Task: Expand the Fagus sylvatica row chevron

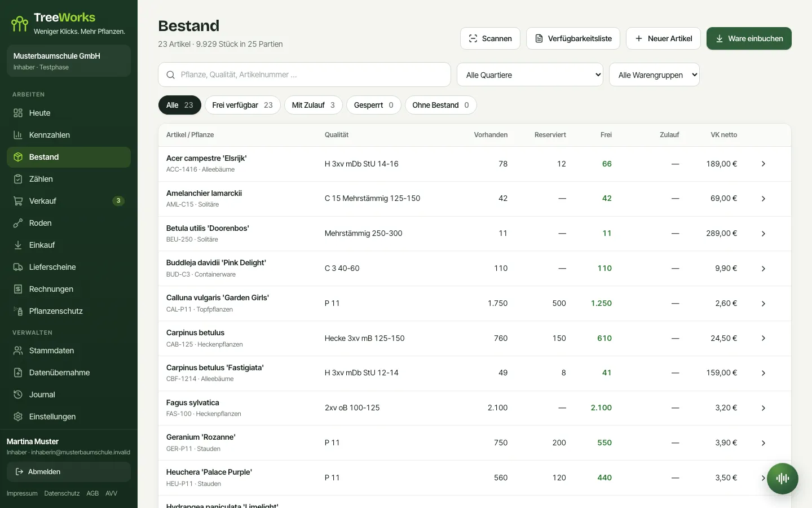Action: [x=764, y=408]
